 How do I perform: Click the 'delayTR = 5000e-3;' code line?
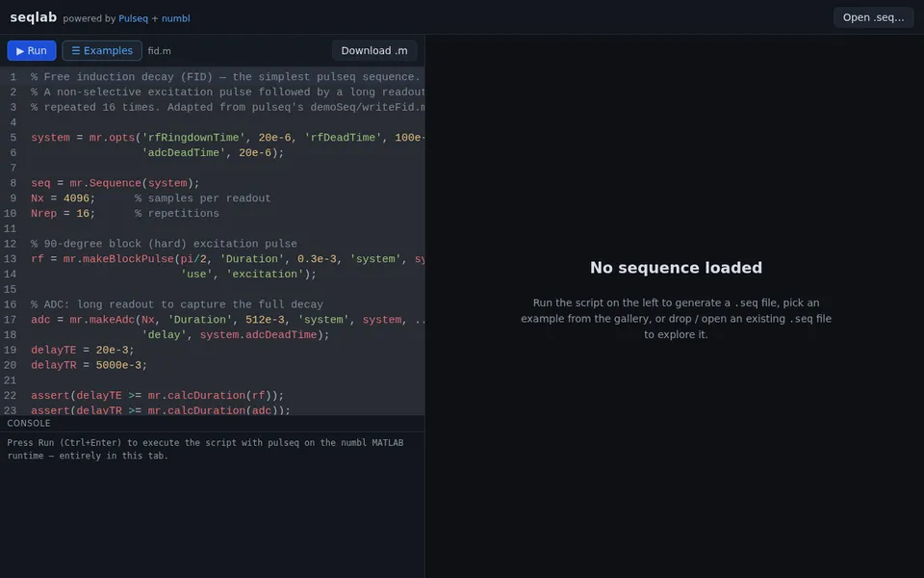pyautogui.click(x=89, y=365)
